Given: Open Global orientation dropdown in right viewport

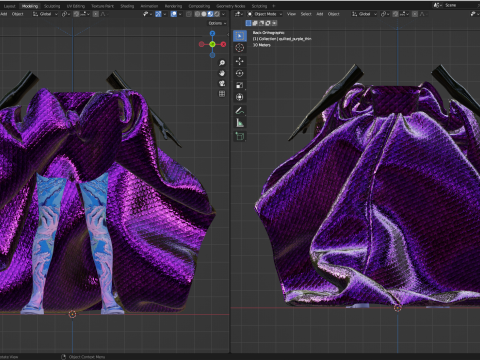Looking at the screenshot, I should tap(364, 14).
